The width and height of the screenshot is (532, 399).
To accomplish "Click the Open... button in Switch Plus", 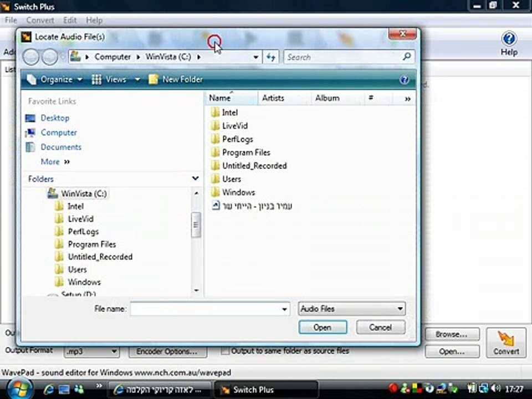I will coord(452,351).
